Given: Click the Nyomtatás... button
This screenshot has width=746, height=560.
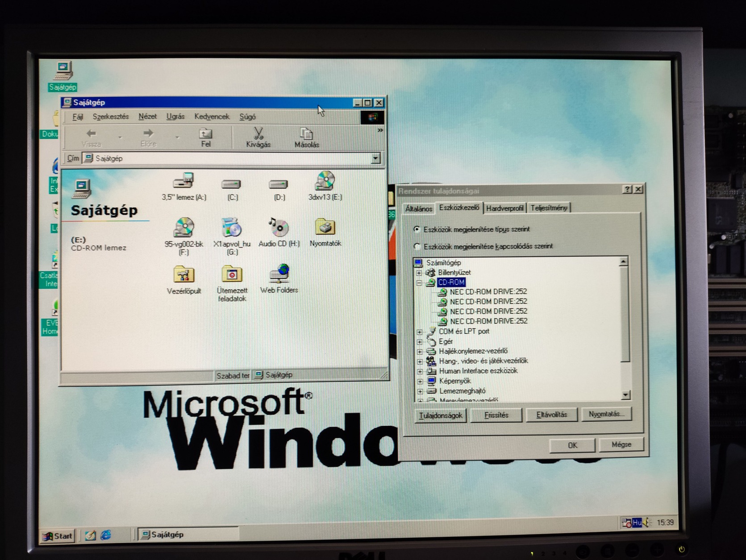Looking at the screenshot, I should [x=606, y=414].
